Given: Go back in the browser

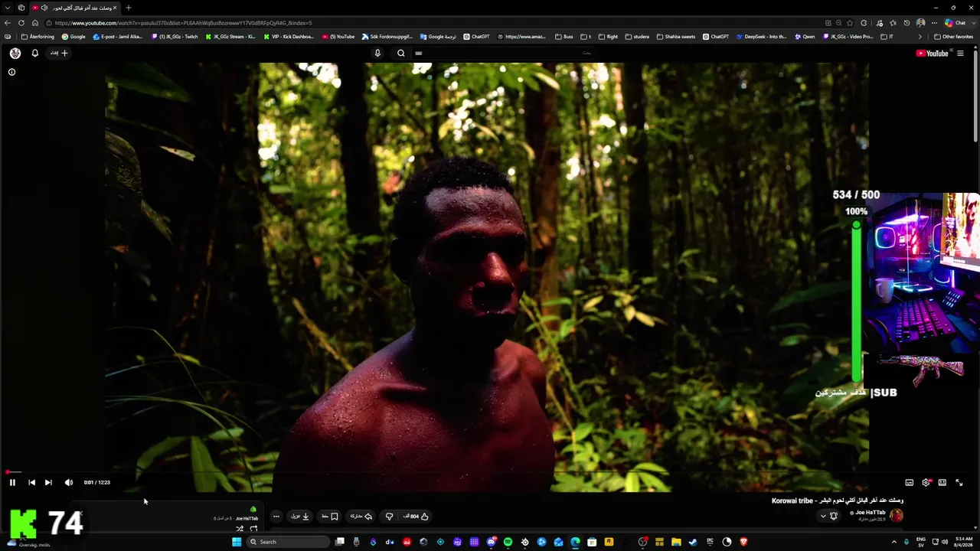Looking at the screenshot, I should click(x=8, y=23).
